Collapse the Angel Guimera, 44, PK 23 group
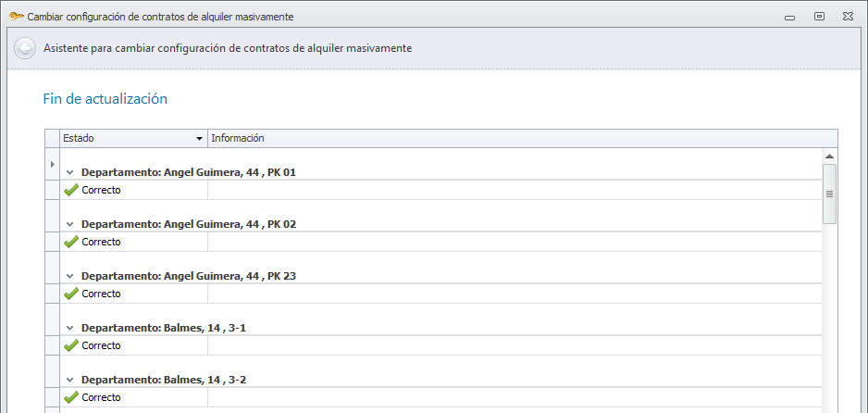Screen dimensions: 868x413 coord(70,277)
